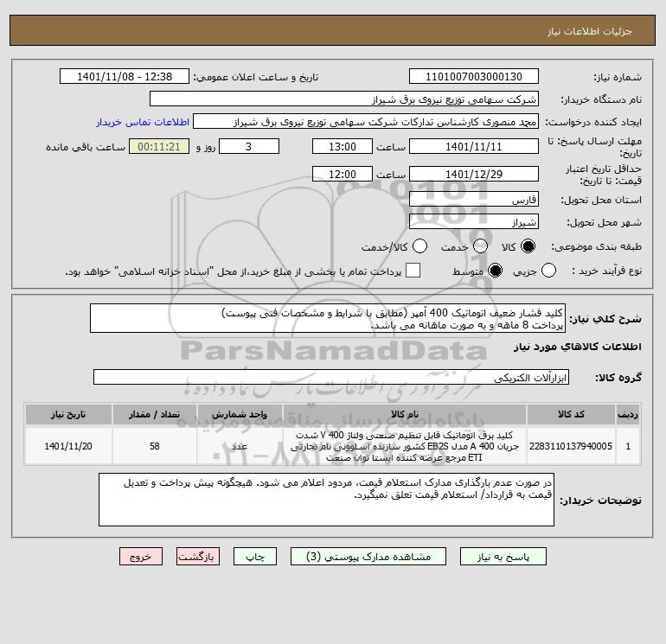666x644 pixels.
Task: Click the نام کالا column header
Action: (x=405, y=414)
